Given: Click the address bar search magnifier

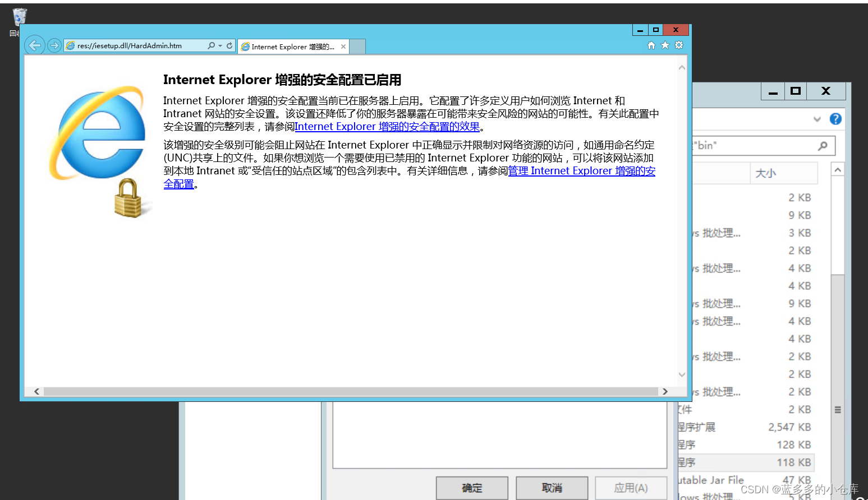Looking at the screenshot, I should point(212,45).
